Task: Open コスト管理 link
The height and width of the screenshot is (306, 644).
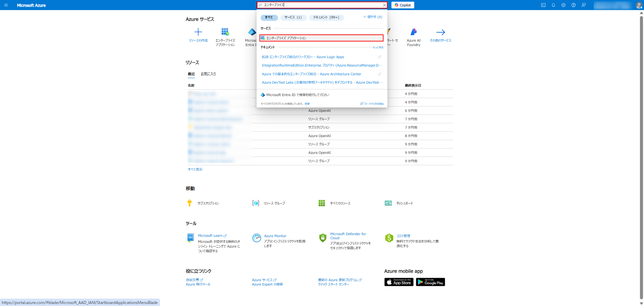Action: (403, 236)
